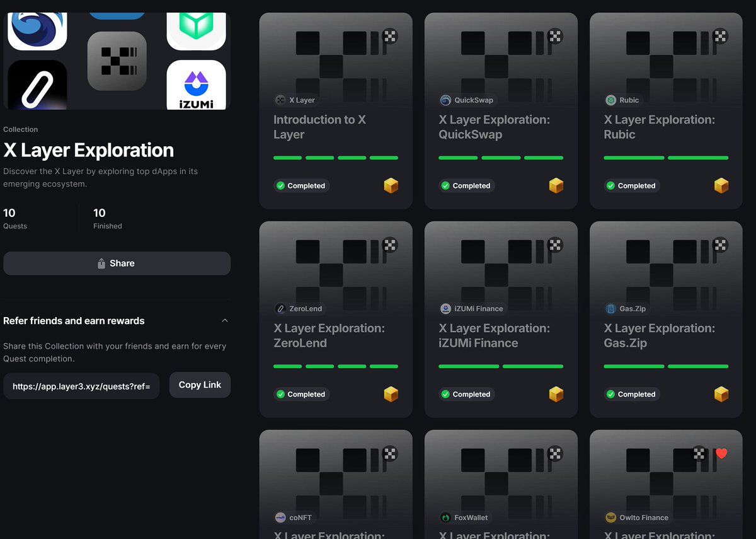Click the green checkmark on Rubic card
Viewport: 756px width, 539px height.
(610, 186)
